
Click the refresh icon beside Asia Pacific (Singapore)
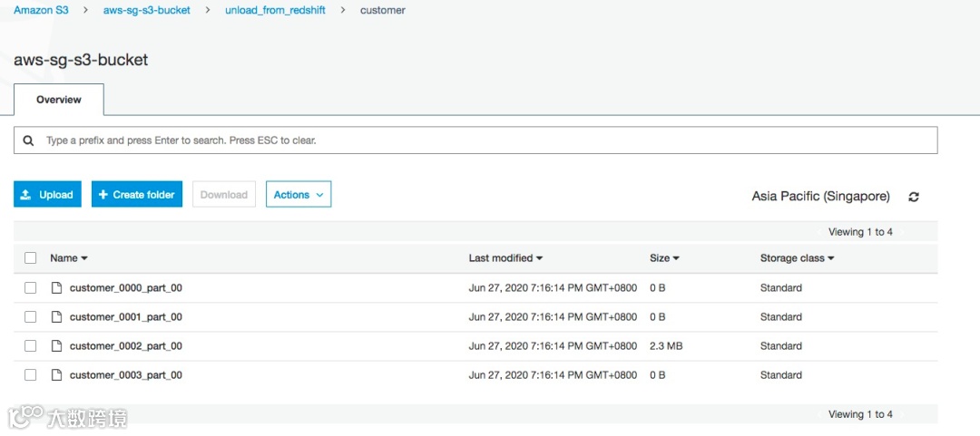click(913, 197)
